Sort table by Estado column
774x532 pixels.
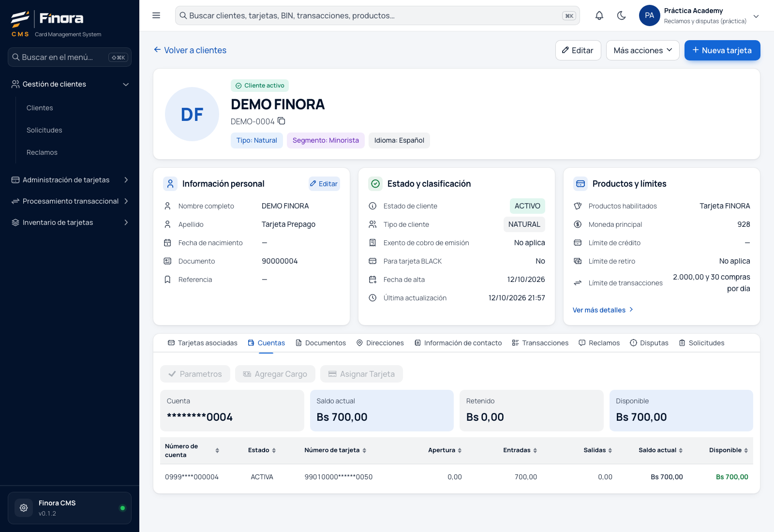274,450
